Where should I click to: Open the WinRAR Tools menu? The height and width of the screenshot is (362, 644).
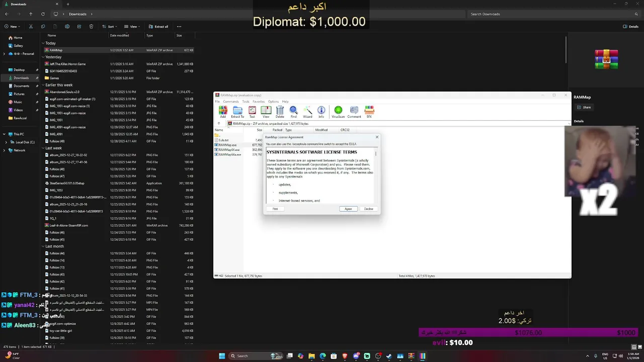tap(246, 102)
